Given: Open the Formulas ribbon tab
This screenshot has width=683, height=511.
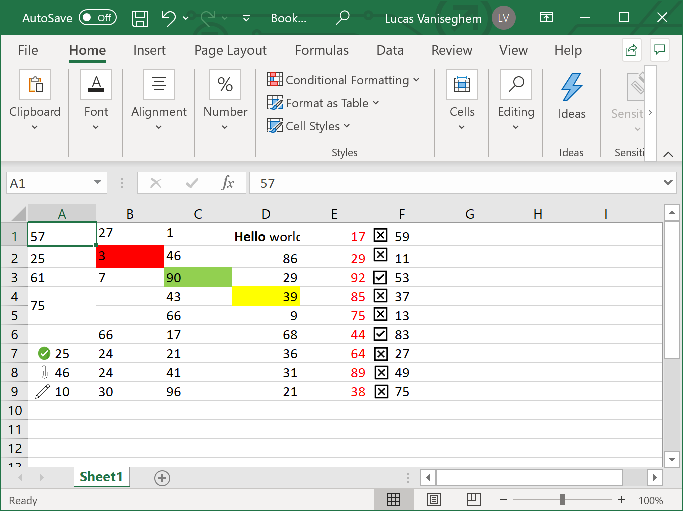Looking at the screenshot, I should point(321,50).
